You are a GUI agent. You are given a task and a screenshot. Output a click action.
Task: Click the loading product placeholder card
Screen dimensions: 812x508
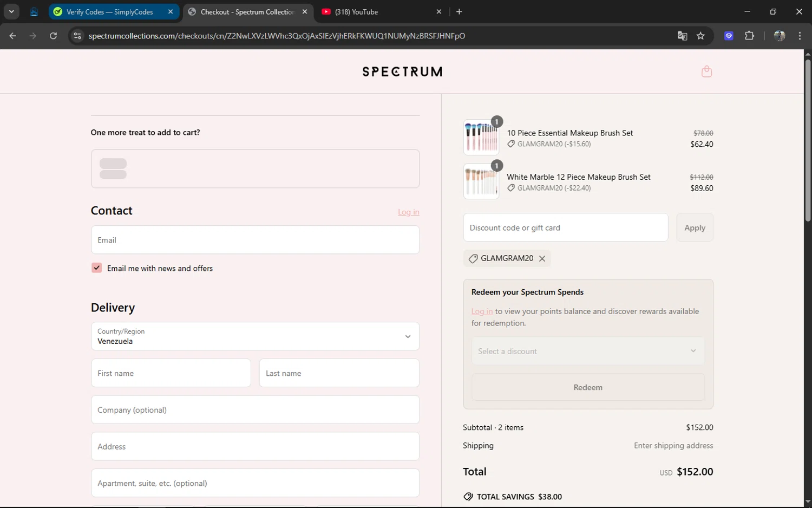click(x=255, y=168)
